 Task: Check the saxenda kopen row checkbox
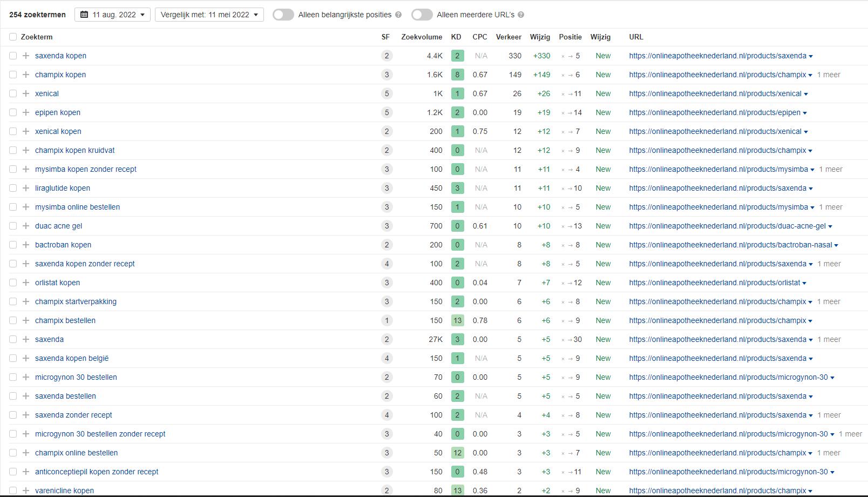coord(13,56)
